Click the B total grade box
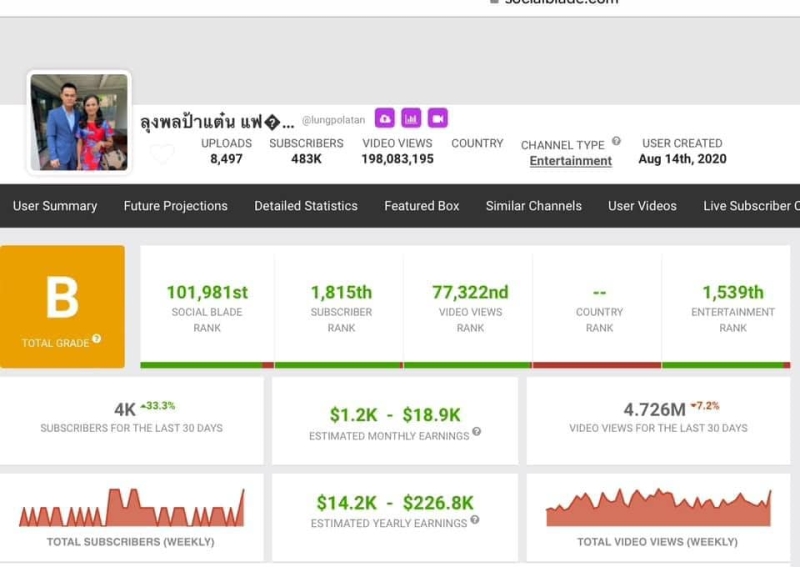800x567 pixels. [62, 307]
